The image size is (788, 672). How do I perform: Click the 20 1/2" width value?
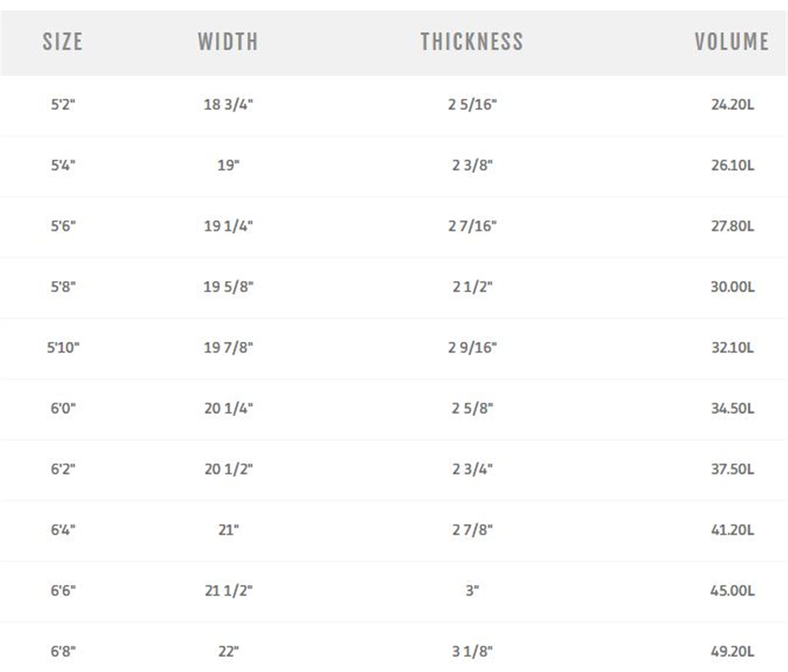click(x=228, y=469)
